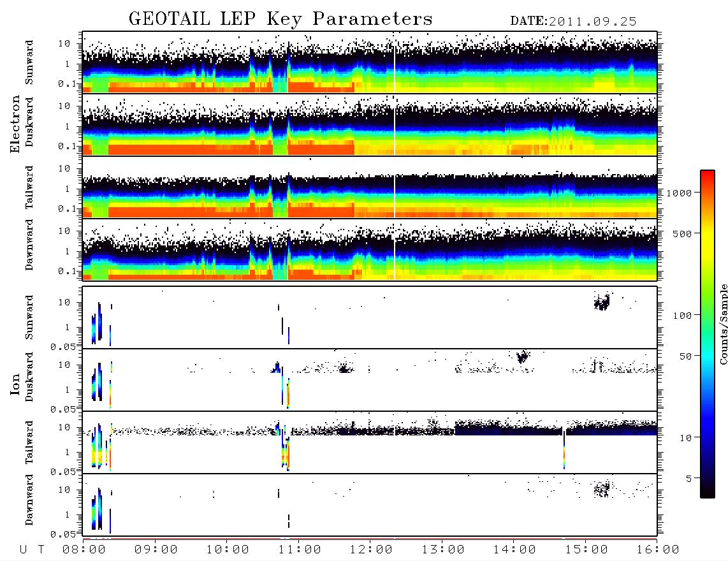The width and height of the screenshot is (728, 561).
Task: Click the Ion Dawnward spectrogram panel
Action: pyautogui.click(x=370, y=505)
